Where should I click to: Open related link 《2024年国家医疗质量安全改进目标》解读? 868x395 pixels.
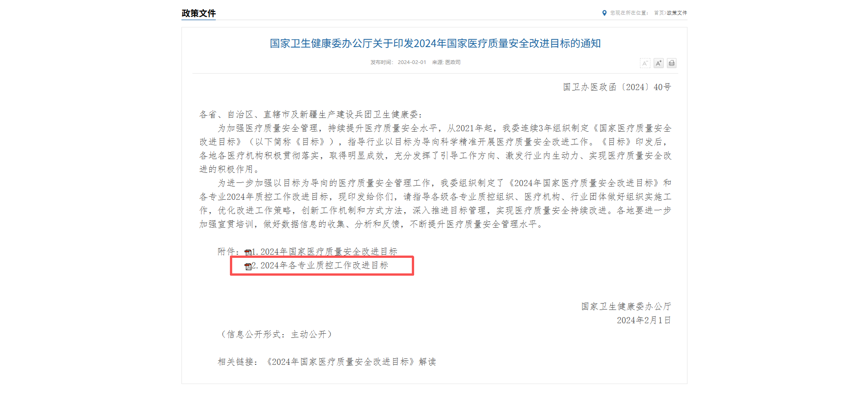351,362
